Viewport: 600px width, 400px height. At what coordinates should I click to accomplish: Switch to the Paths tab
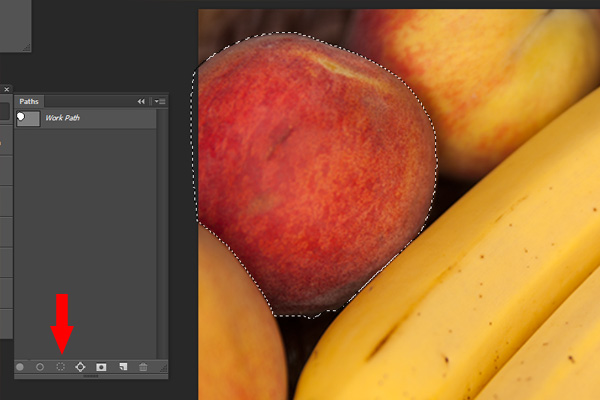pos(29,101)
